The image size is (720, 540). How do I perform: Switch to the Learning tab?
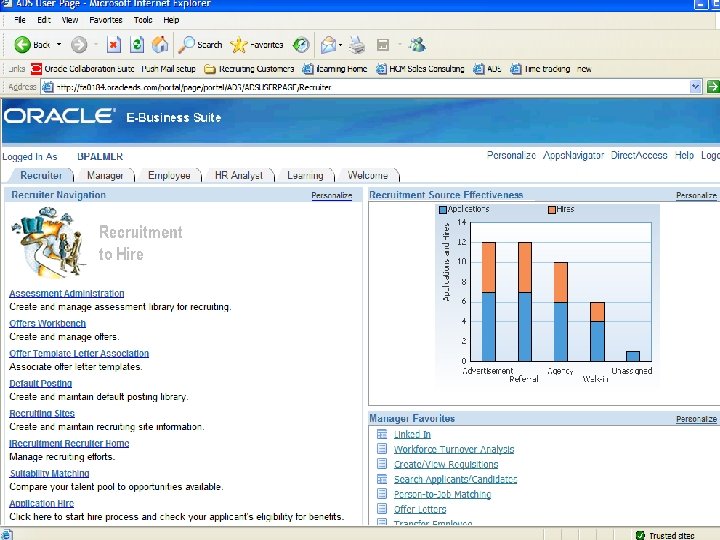(x=305, y=175)
